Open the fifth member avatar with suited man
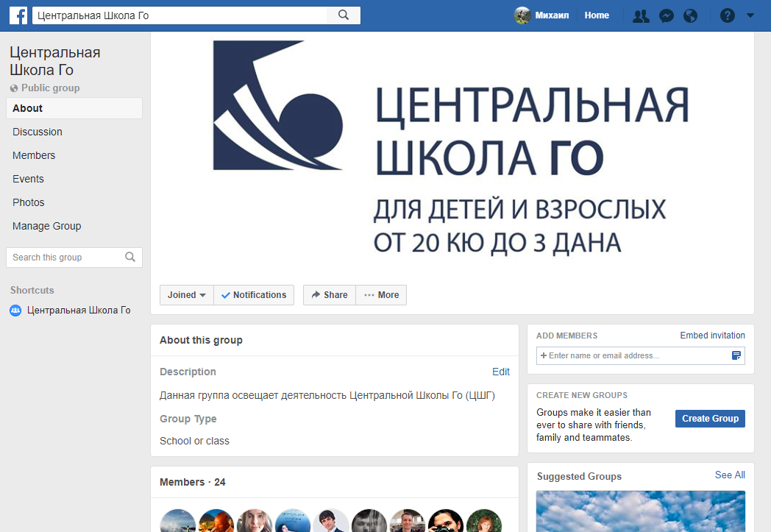Image resolution: width=771 pixels, height=532 pixels. [331, 521]
